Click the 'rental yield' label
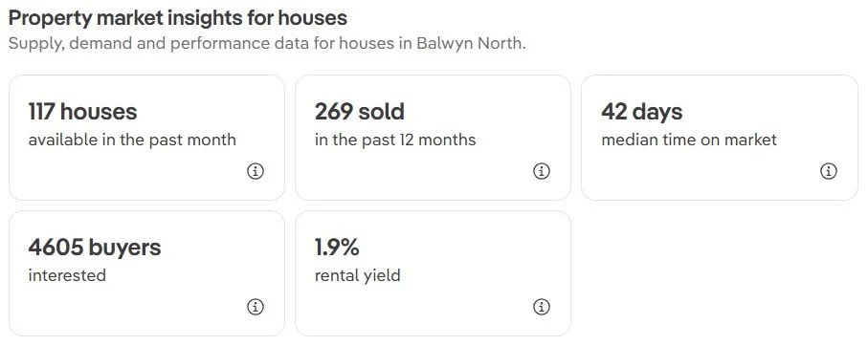868x346 pixels. click(357, 275)
